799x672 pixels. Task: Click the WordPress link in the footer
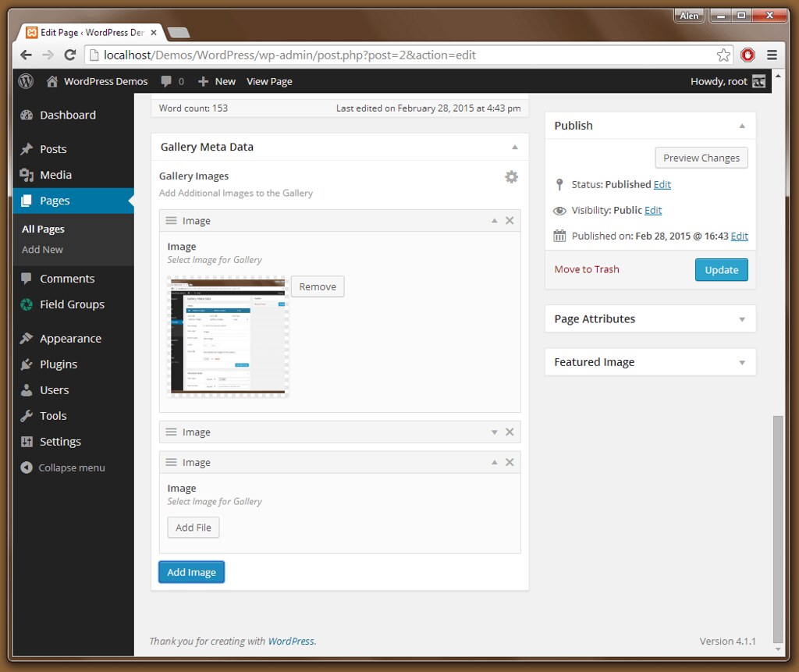point(291,642)
